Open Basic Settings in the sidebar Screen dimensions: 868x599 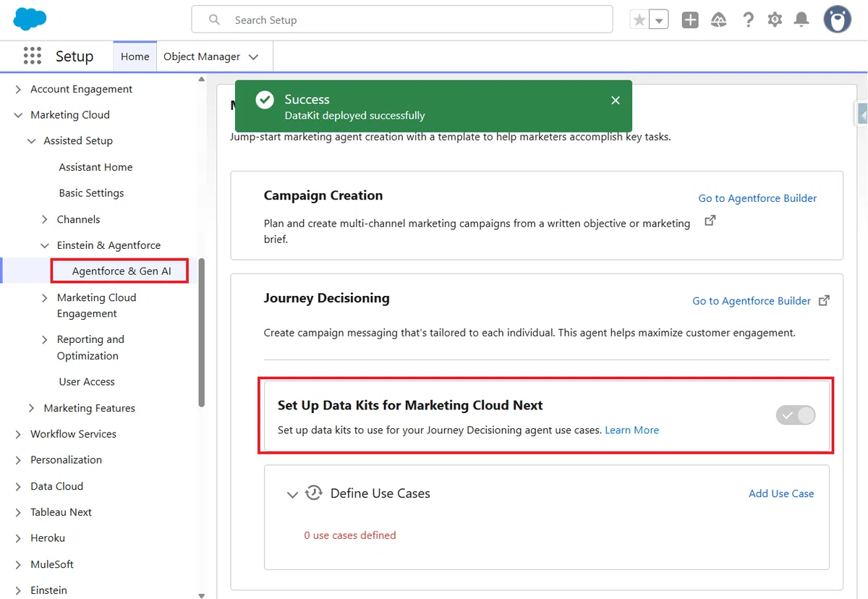[x=91, y=193]
